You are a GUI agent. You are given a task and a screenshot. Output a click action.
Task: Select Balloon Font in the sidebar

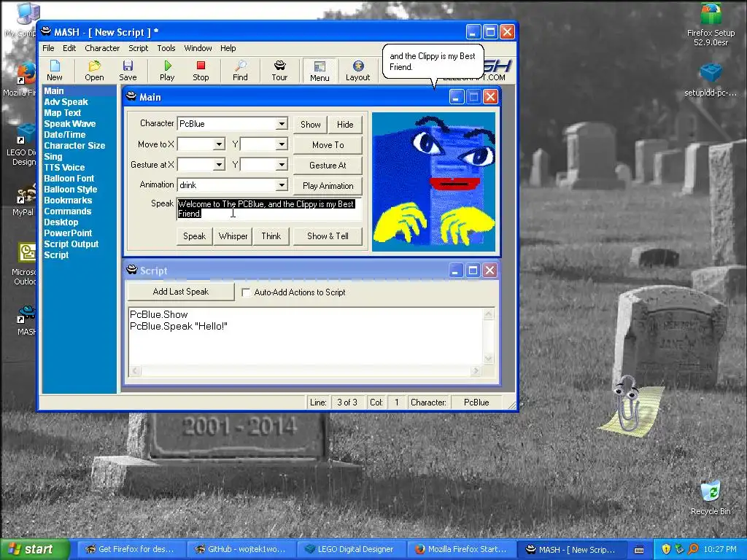click(69, 179)
